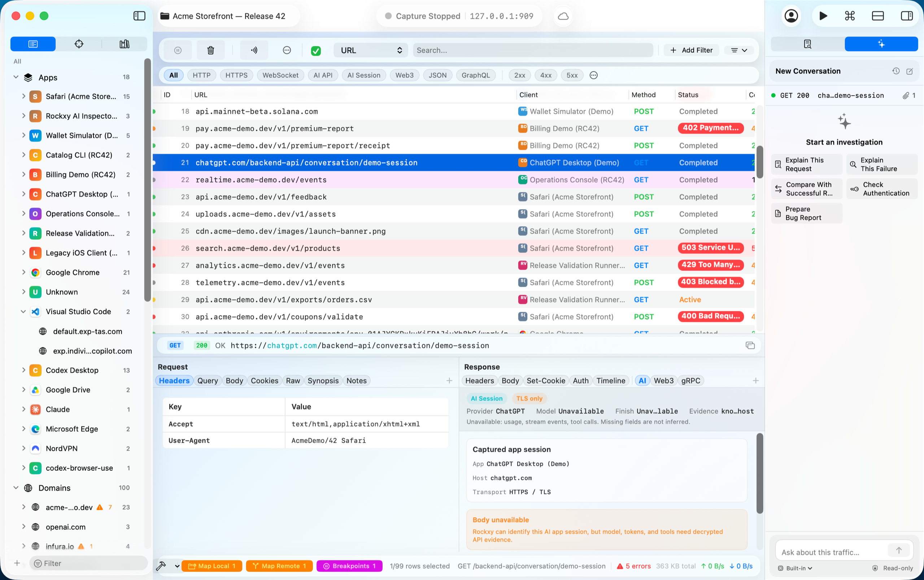924x580 pixels.
Task: Open the crosshair target sidebar tab
Action: point(79,44)
